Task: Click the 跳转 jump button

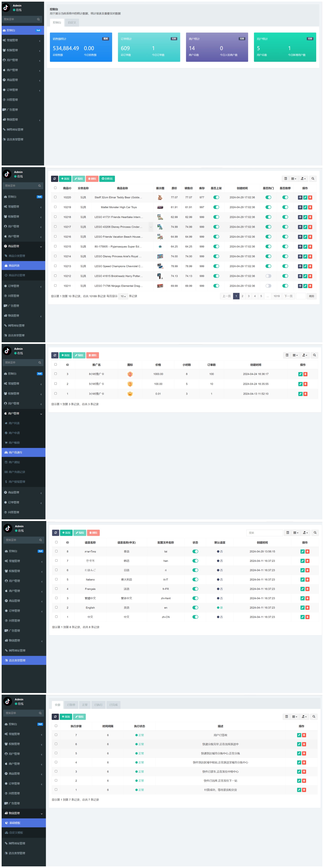Action: [311, 296]
